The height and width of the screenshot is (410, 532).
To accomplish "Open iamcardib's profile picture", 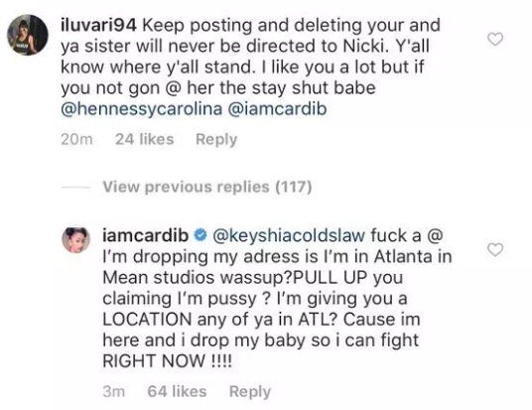I will (75, 239).
